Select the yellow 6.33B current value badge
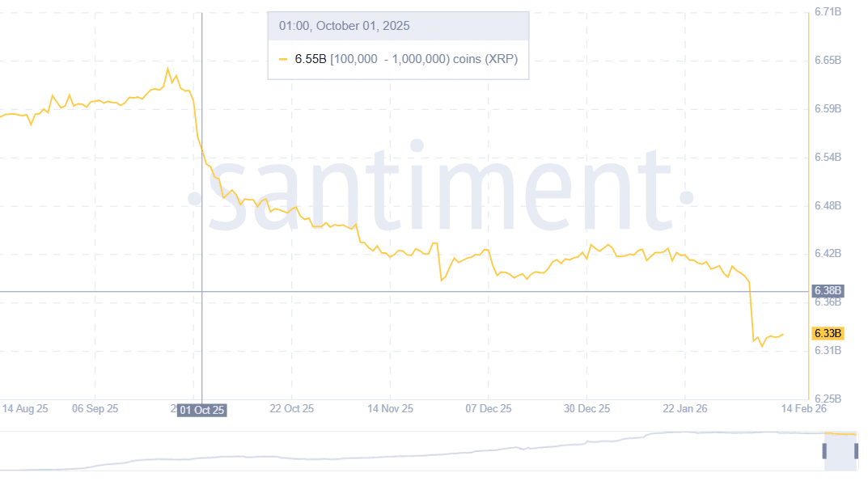The image size is (868, 481). (x=828, y=334)
